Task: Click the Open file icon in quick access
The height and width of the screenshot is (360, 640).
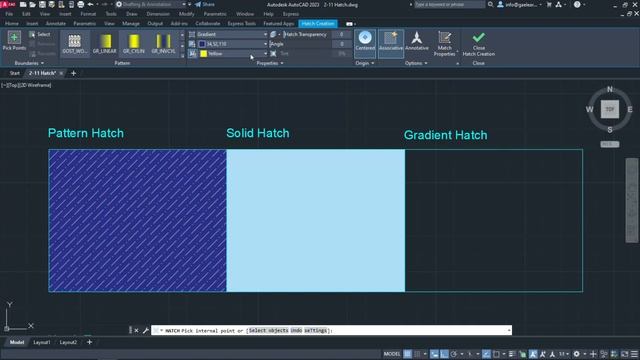Action: coord(33,4)
